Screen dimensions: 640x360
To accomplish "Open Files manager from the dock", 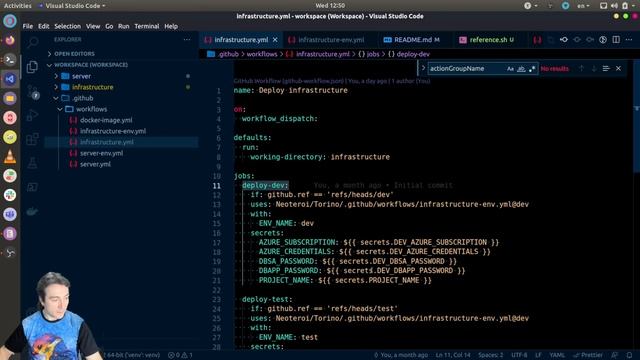I will click(x=10, y=98).
